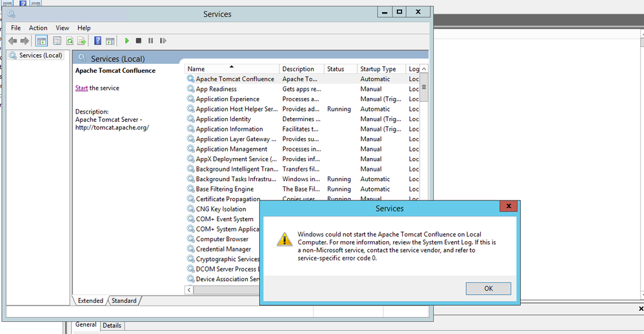Select Computer Browser service row
The width and height of the screenshot is (644, 334).
coord(223,239)
